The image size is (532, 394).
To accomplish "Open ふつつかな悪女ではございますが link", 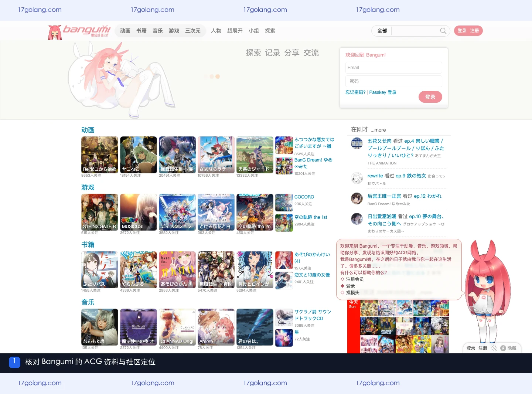I will click(x=314, y=143).
